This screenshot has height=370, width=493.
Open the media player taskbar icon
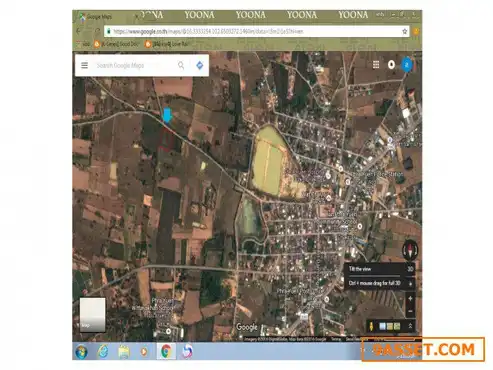pos(144,352)
